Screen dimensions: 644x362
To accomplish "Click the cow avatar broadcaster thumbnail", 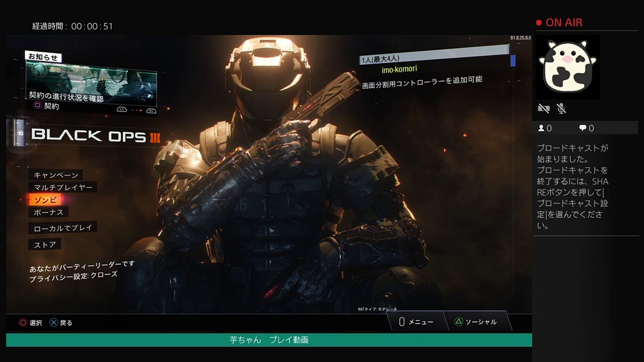I will [568, 67].
